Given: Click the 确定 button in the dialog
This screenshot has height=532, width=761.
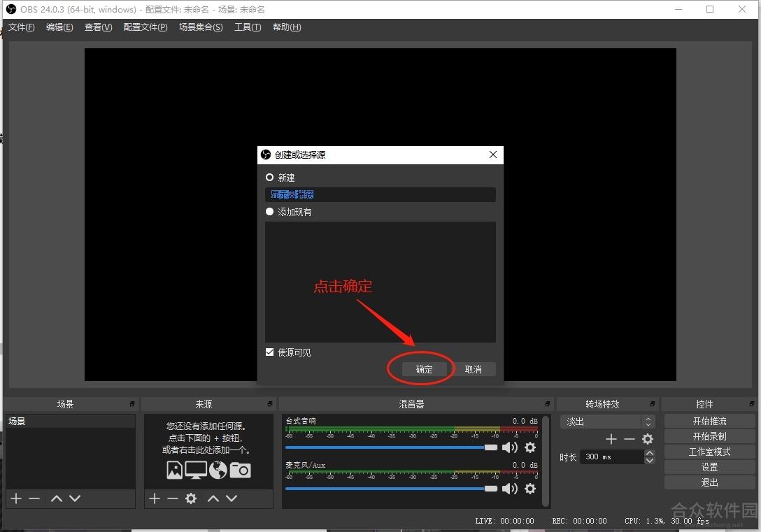Looking at the screenshot, I should coord(424,369).
